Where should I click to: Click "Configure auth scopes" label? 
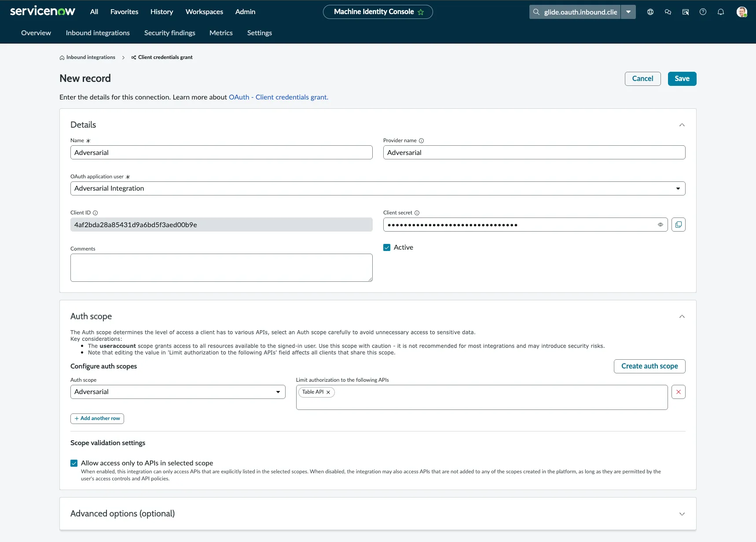click(104, 366)
